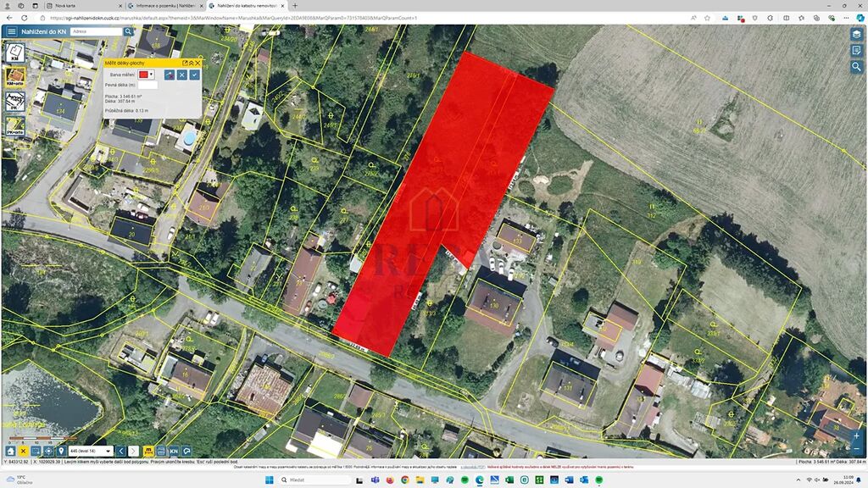Switch to KM+orto map layer
The image size is (868, 488).
click(14, 77)
